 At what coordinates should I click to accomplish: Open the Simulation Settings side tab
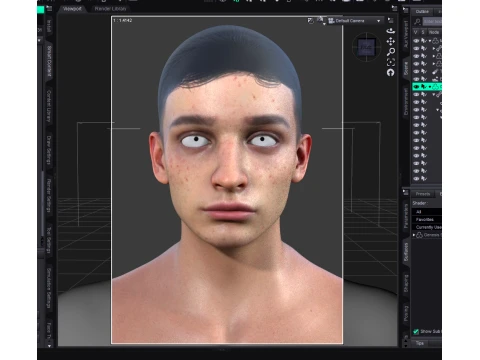[x=49, y=288]
